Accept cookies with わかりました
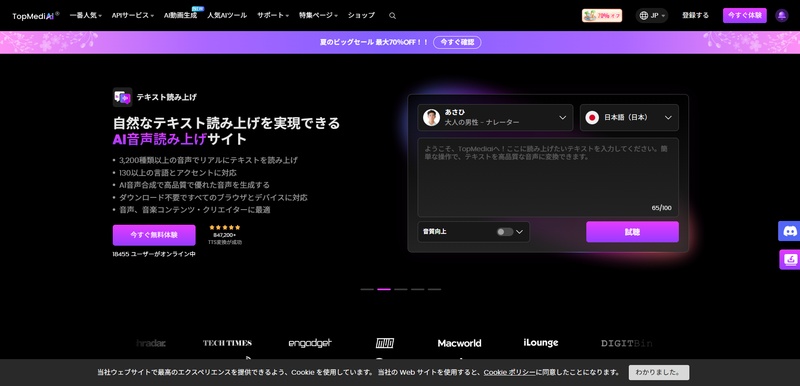The height and width of the screenshot is (386, 800). coord(659,372)
